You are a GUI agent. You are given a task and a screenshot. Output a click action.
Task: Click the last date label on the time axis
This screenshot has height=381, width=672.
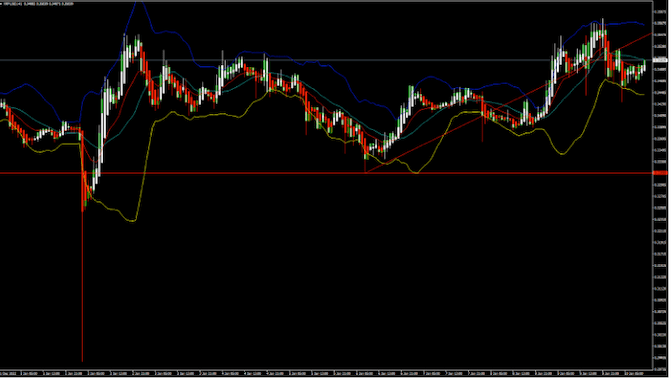[x=636, y=374]
